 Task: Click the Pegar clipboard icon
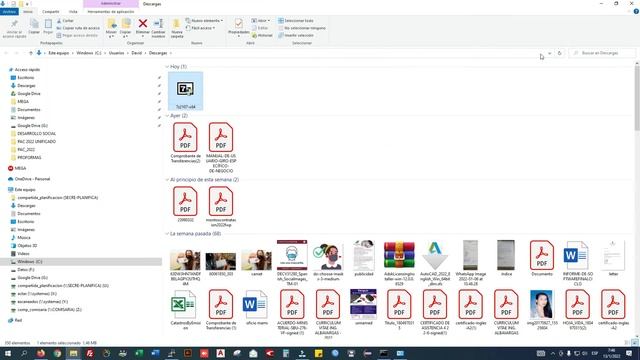48,24
